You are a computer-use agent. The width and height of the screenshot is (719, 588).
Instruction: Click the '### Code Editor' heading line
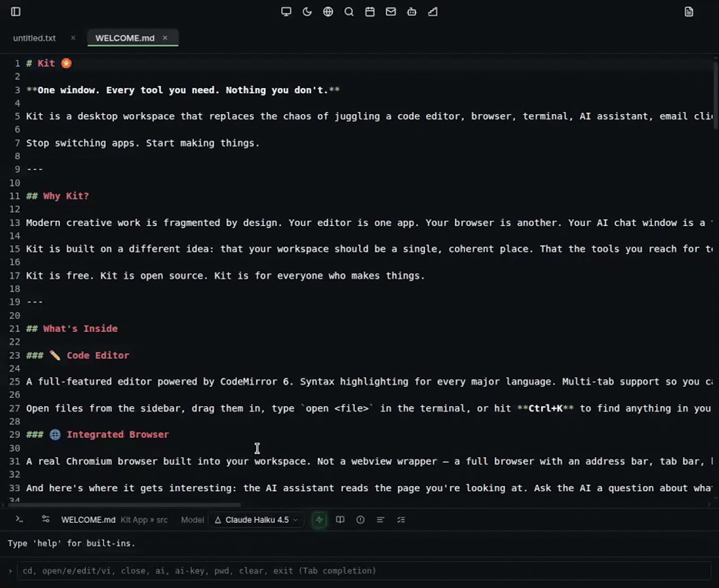[x=78, y=355]
